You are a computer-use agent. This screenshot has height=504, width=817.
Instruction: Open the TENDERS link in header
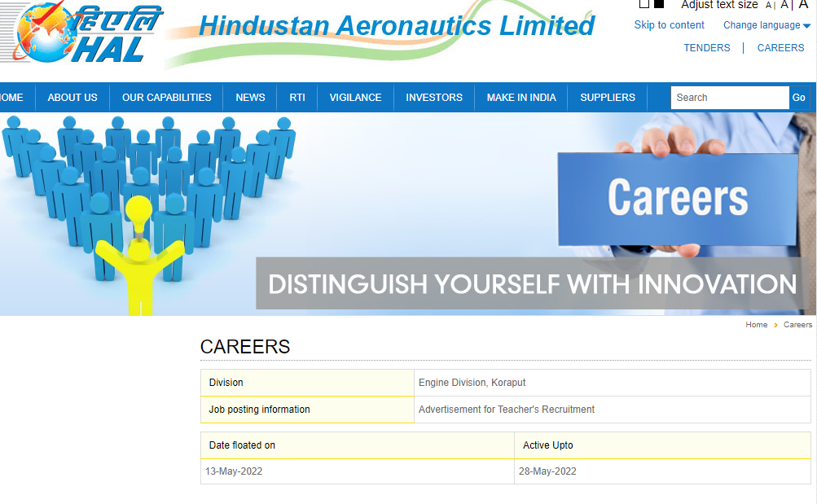tap(706, 48)
